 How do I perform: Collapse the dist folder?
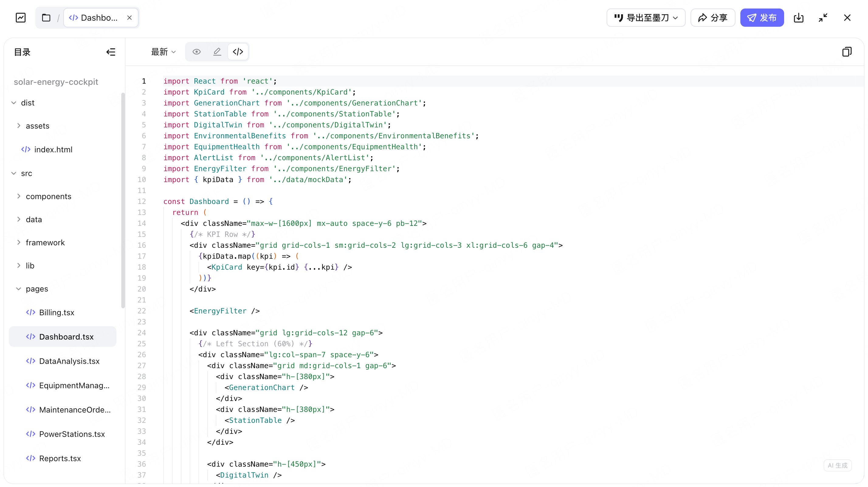[13, 103]
